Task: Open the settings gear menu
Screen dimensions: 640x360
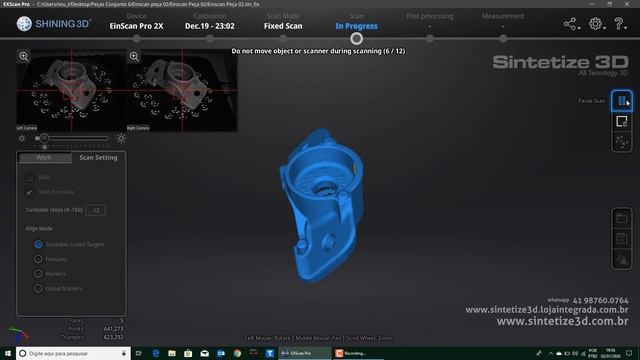Action: coord(596,24)
